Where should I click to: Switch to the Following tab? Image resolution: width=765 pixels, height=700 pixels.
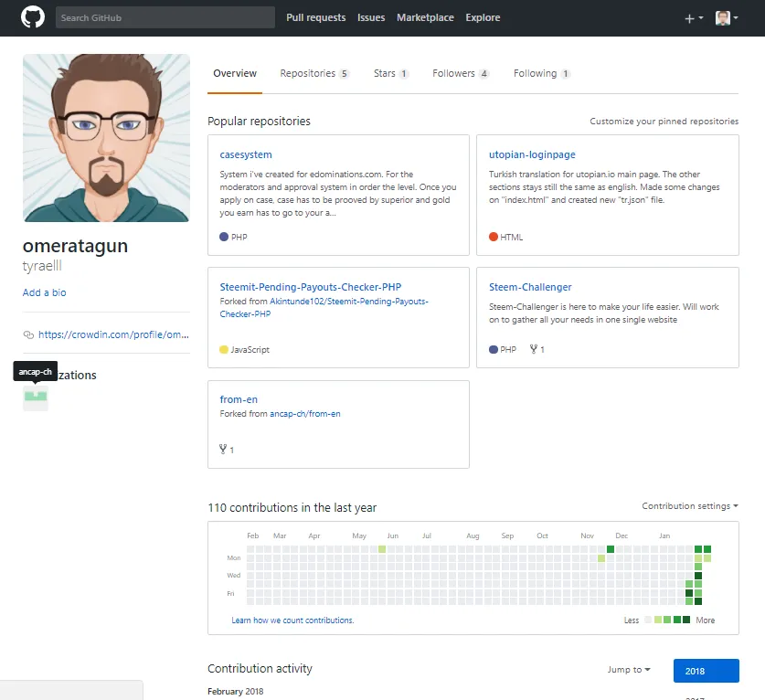pyautogui.click(x=541, y=74)
